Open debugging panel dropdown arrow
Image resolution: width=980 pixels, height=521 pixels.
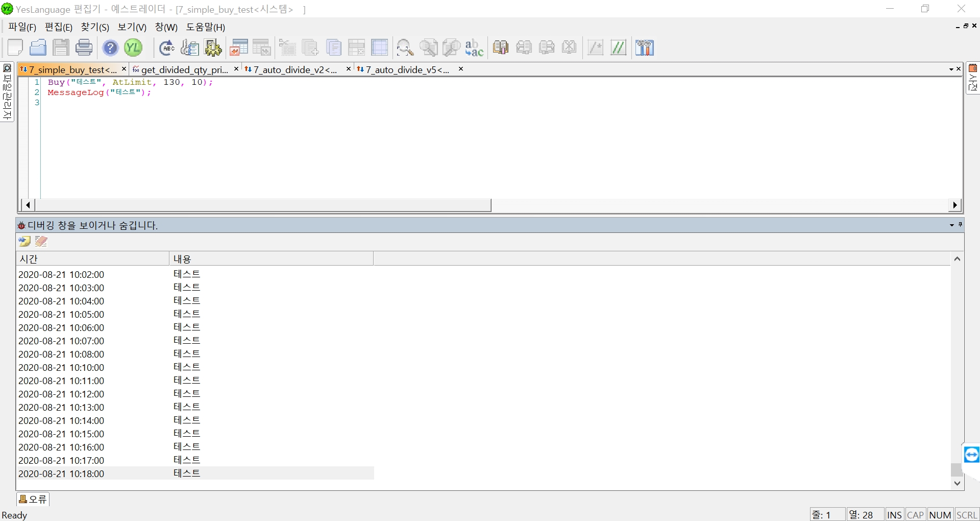[952, 225]
